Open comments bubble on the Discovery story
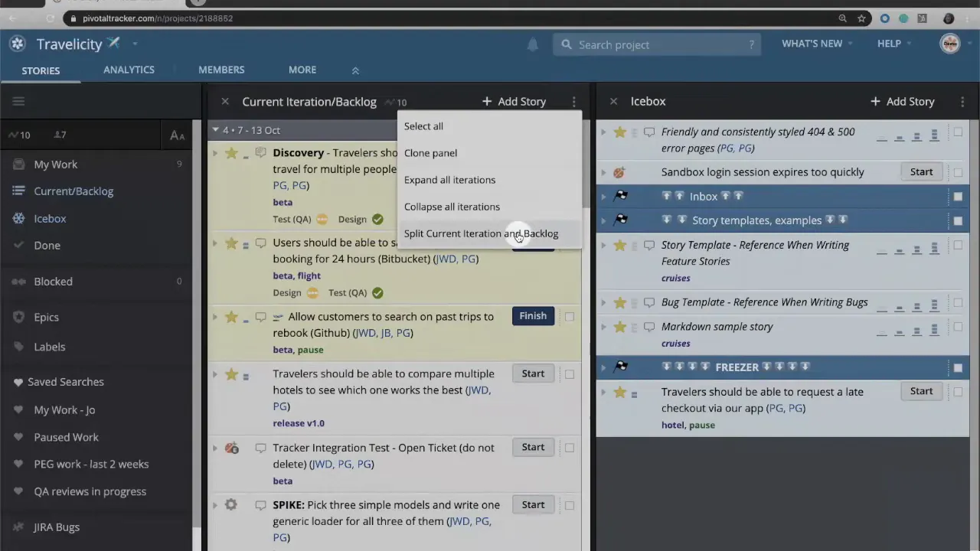980x551 pixels. pyautogui.click(x=260, y=152)
